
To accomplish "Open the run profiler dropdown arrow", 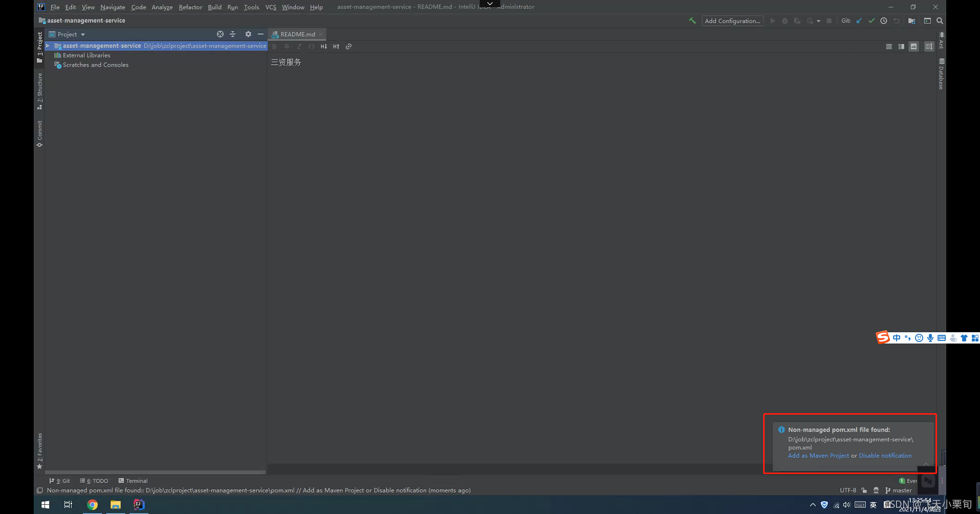I will (x=819, y=22).
